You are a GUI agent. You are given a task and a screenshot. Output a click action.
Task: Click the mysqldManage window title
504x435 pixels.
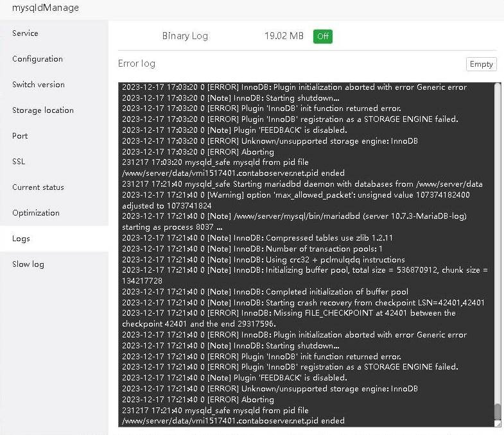(x=46, y=8)
